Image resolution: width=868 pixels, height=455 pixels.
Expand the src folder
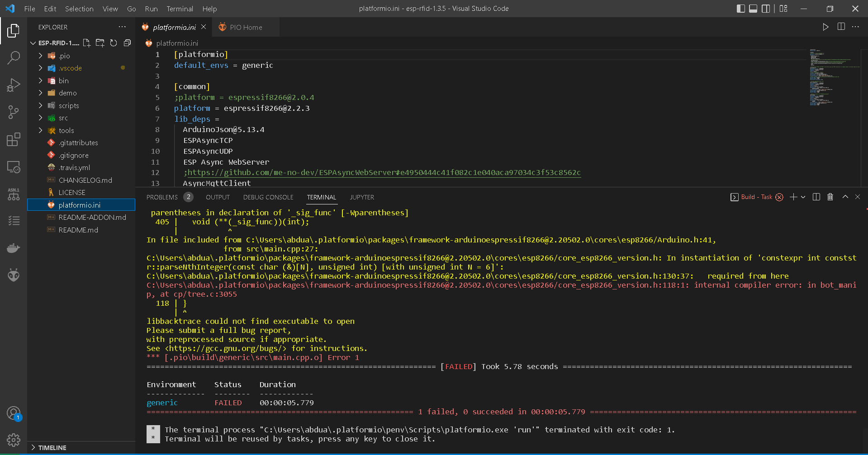click(x=63, y=118)
